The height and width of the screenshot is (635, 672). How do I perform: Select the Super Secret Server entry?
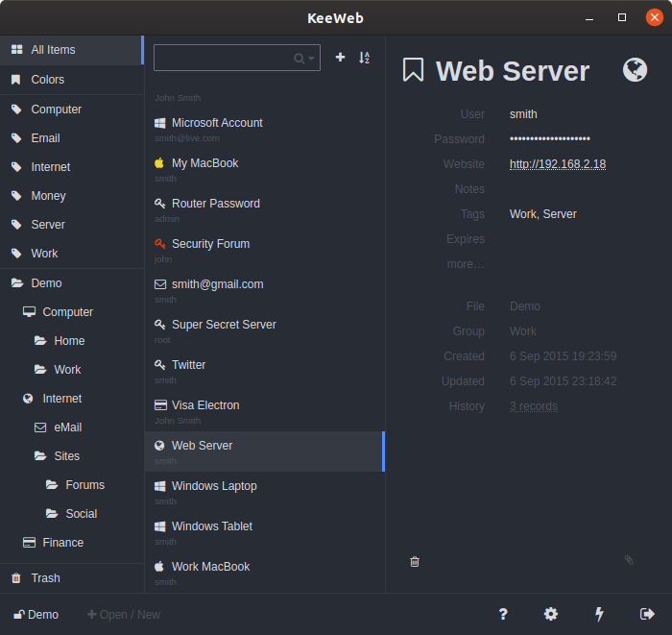tap(264, 330)
